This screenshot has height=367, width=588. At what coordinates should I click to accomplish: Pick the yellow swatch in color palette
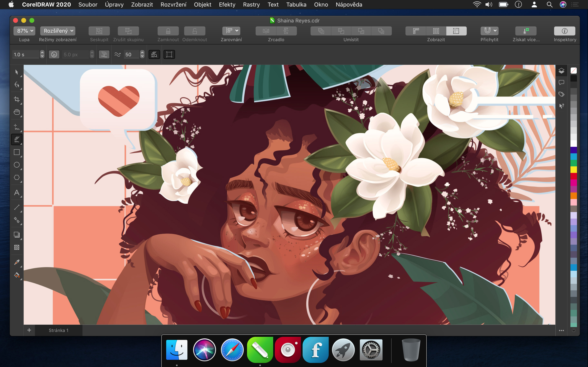click(x=574, y=169)
